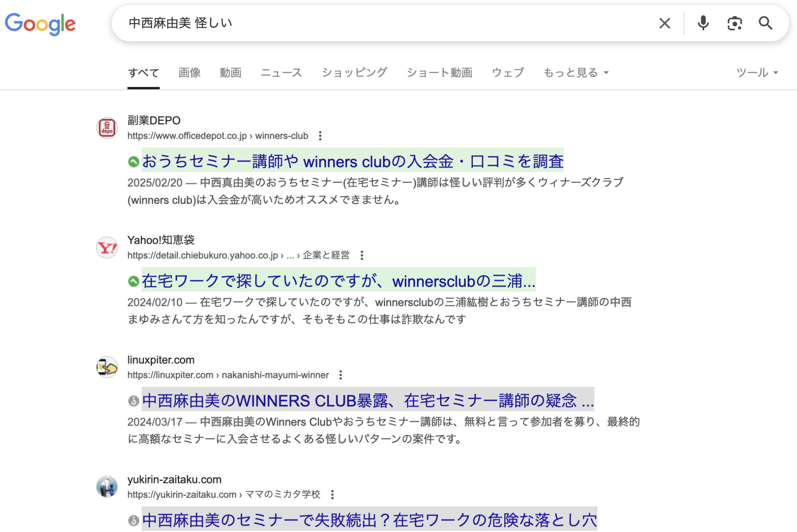Switch to the ウェブ tab

click(508, 73)
